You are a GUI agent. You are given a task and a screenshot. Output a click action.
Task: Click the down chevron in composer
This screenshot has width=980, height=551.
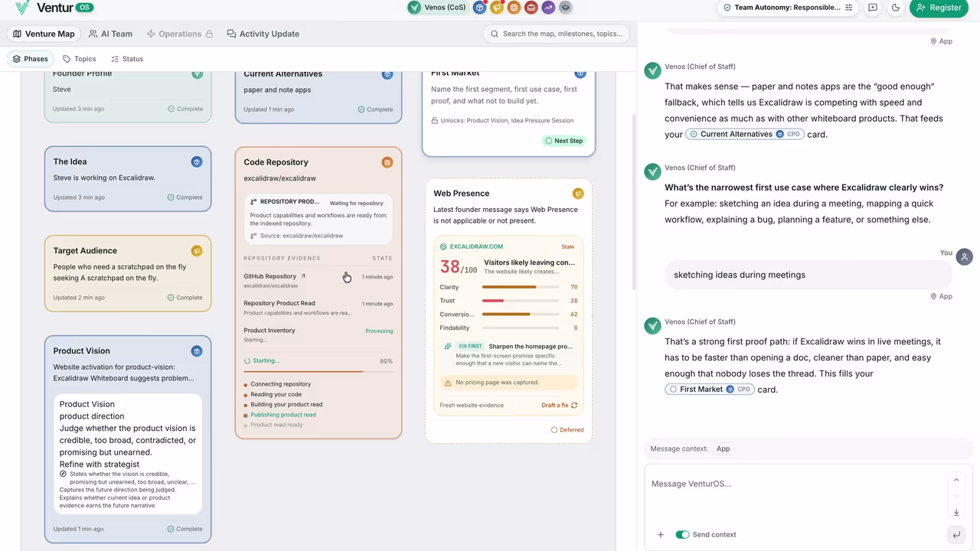956,496
